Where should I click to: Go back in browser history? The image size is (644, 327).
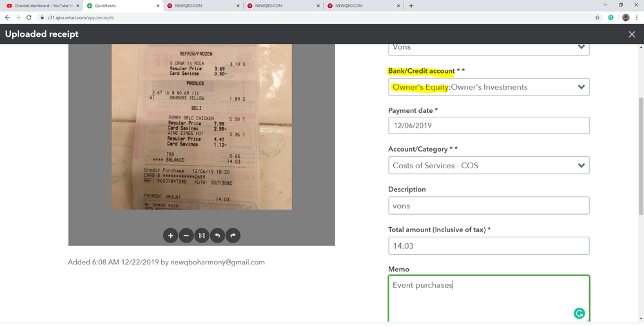(7, 17)
